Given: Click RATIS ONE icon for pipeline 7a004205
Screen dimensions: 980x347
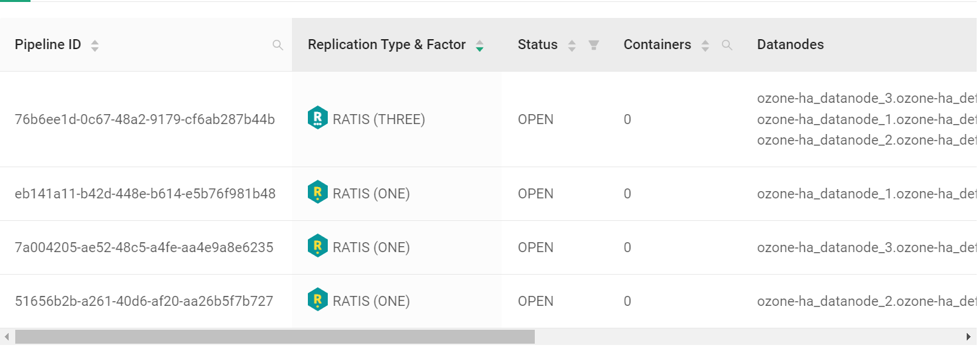Looking at the screenshot, I should pos(318,246).
